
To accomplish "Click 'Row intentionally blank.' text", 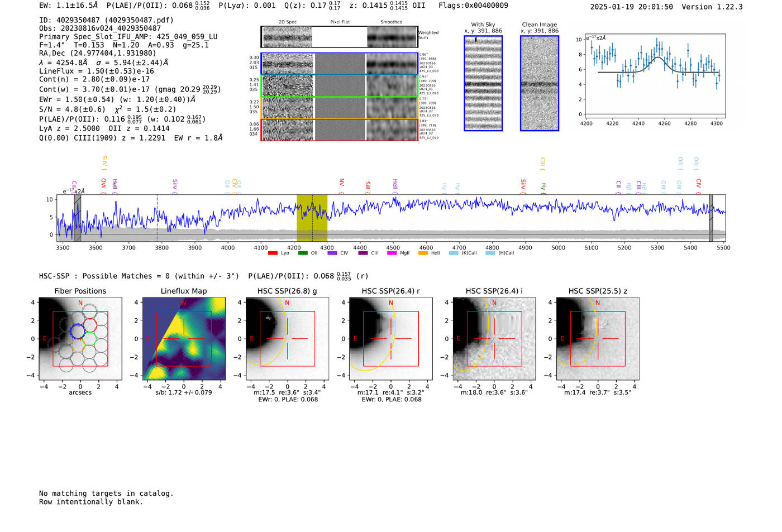I will [x=91, y=502].
